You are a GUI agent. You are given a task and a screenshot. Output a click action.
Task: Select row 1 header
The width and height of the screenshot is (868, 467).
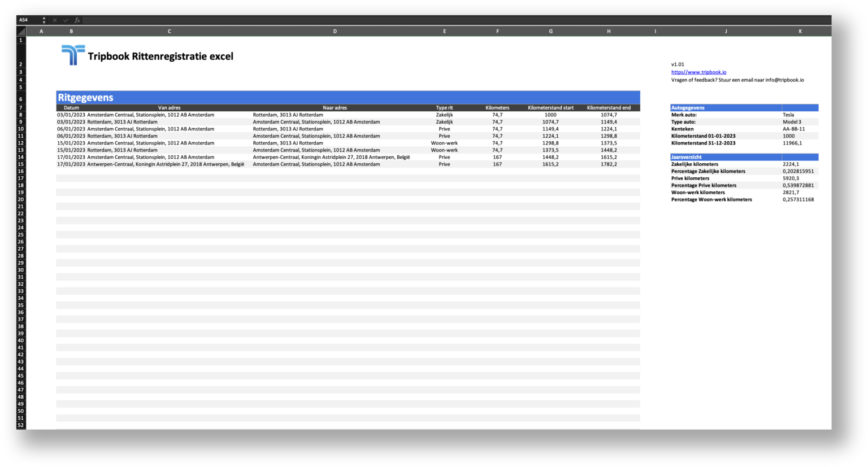[x=21, y=40]
